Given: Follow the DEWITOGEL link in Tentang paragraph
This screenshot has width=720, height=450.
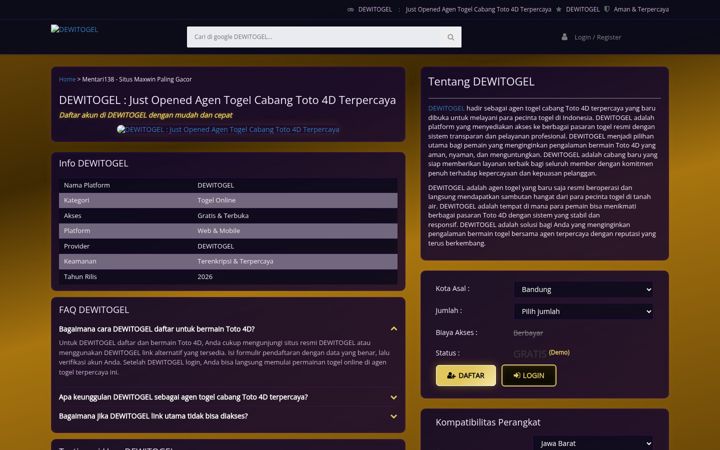Looking at the screenshot, I should click(446, 108).
